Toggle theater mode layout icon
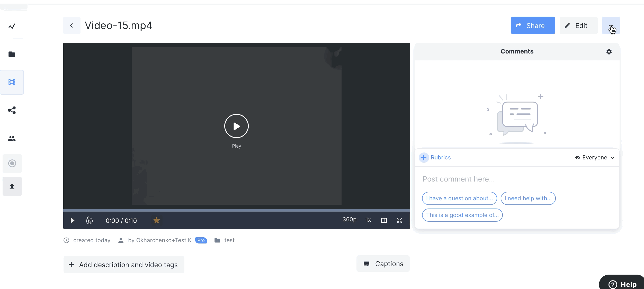Image resolution: width=644 pixels, height=289 pixels. 384,220
